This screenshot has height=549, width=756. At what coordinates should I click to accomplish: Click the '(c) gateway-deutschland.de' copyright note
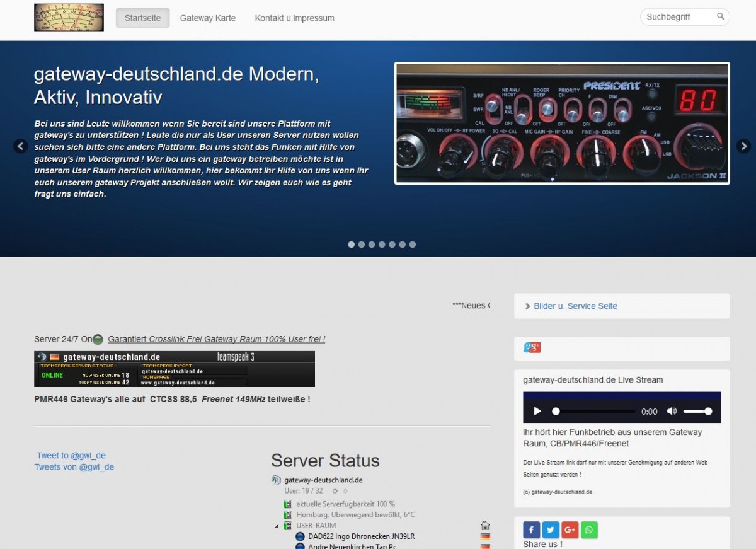[558, 492]
